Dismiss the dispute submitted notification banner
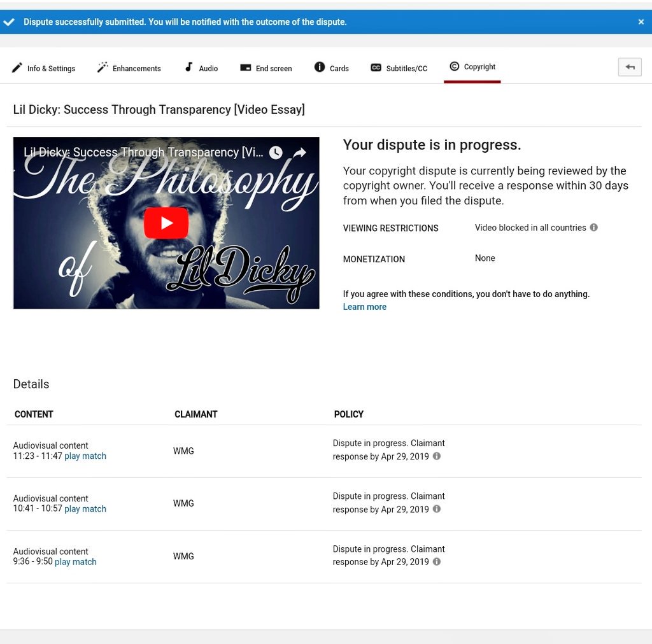The width and height of the screenshot is (652, 644). (641, 22)
